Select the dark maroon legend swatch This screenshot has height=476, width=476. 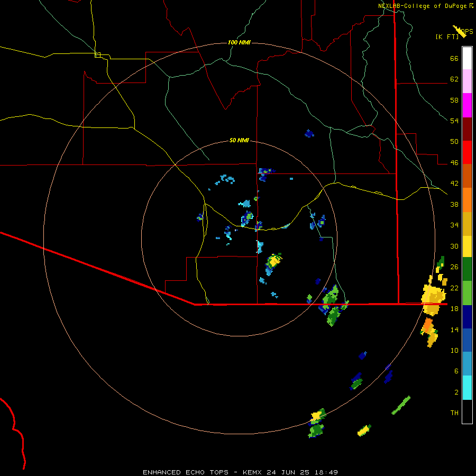pos(467,129)
